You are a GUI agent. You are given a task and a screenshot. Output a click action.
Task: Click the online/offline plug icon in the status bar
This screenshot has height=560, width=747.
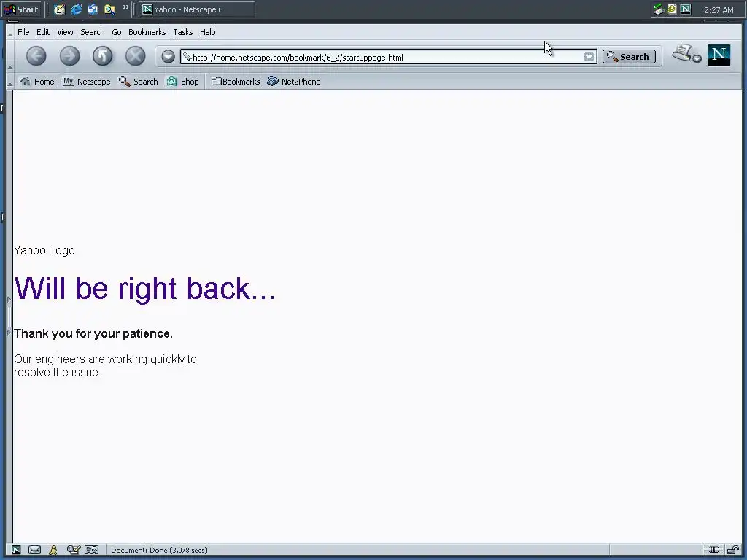713,550
